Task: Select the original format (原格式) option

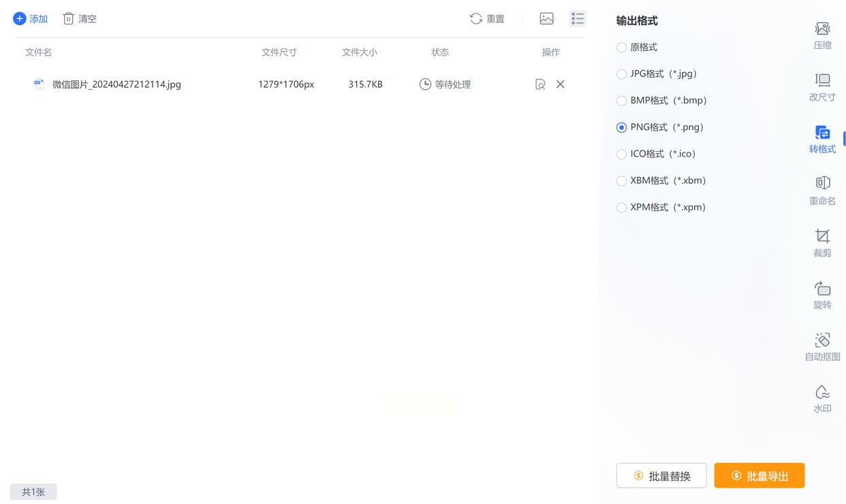Action: click(x=621, y=48)
